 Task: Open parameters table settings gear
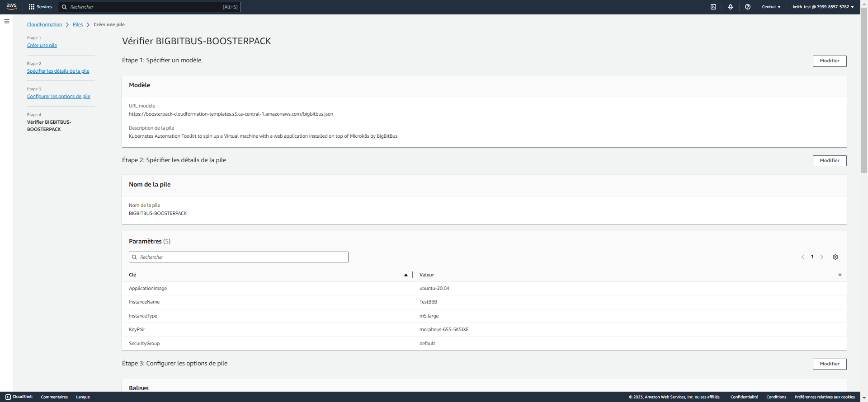(x=835, y=257)
